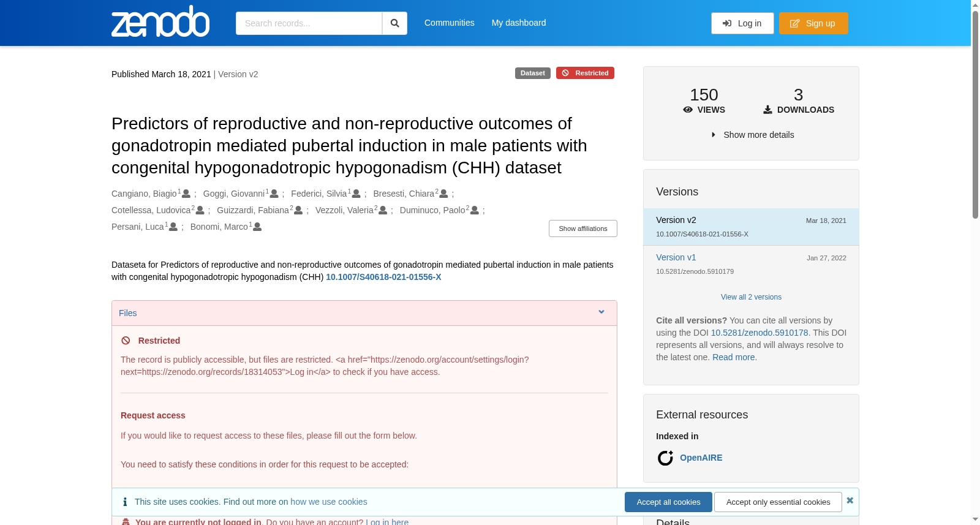Image resolution: width=980 pixels, height=525 pixels.
Task: Accept all cookies
Action: coord(668,502)
